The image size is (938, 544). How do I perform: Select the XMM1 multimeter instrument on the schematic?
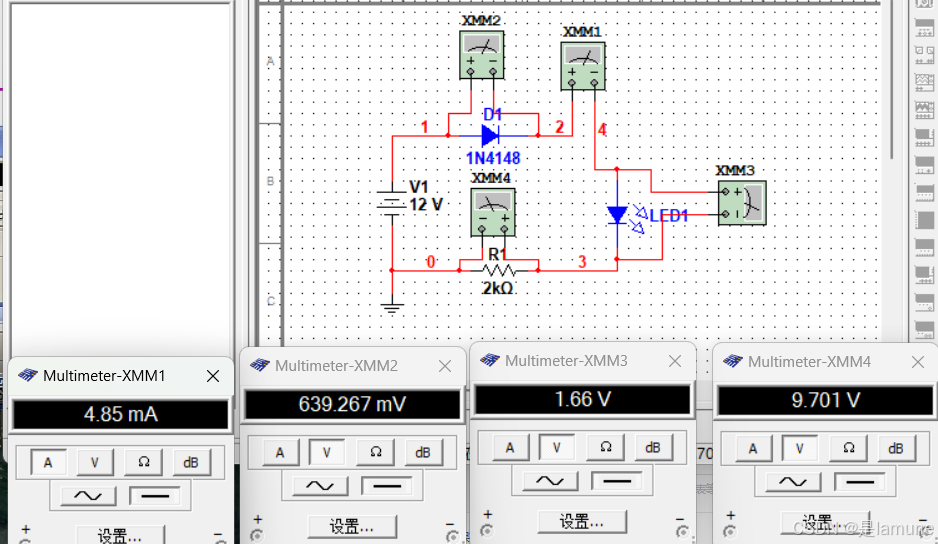pyautogui.click(x=583, y=66)
